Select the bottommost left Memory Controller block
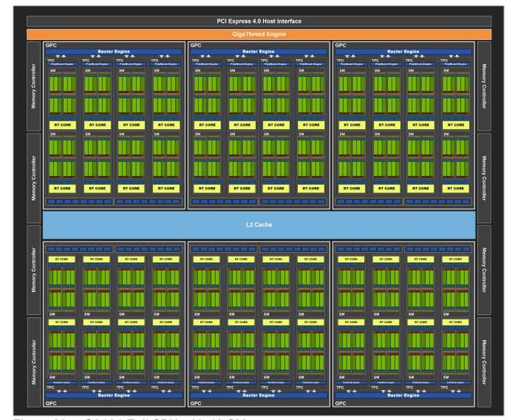The height and width of the screenshot is (420, 515). [x=33, y=361]
